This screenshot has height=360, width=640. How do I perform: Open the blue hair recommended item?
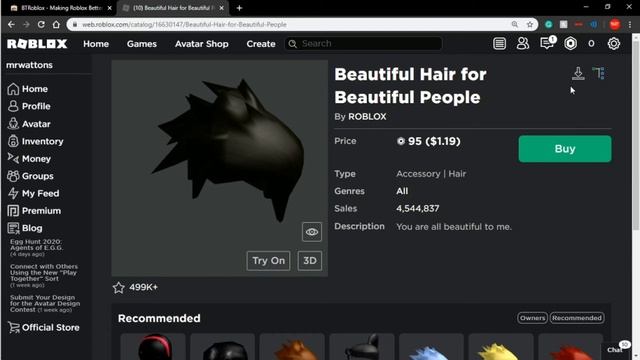click(431, 347)
